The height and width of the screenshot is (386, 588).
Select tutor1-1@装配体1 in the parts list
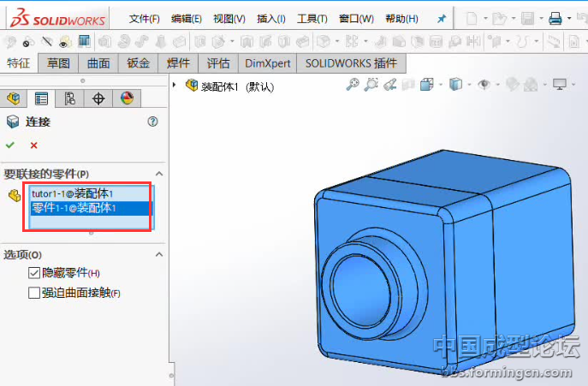coord(73,193)
